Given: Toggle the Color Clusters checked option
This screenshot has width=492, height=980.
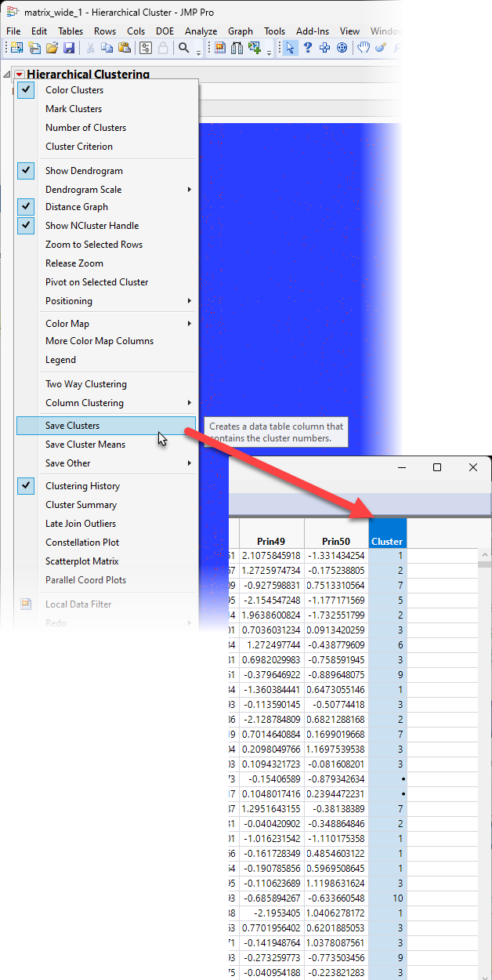Looking at the screenshot, I should [27, 90].
